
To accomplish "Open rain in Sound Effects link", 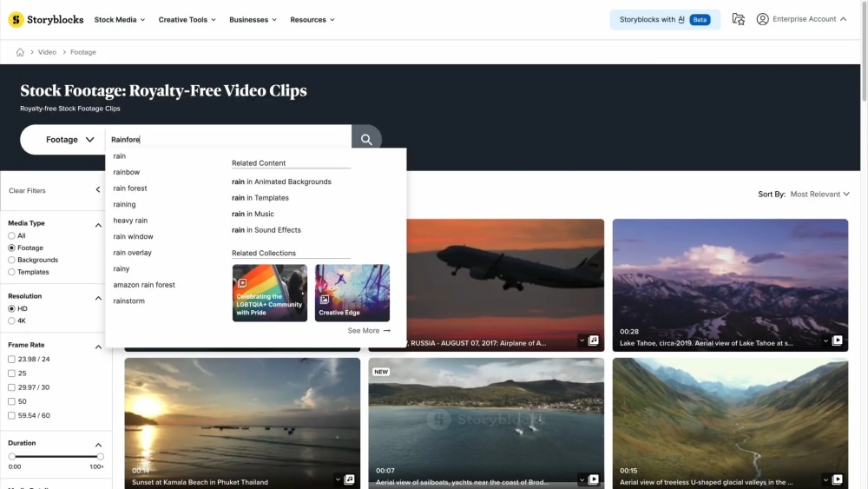I will (266, 230).
